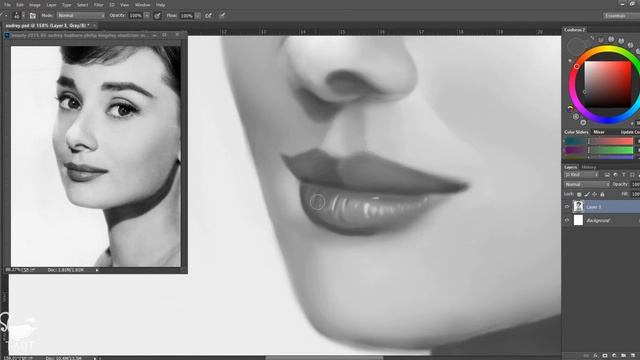Switch to the Color Sliders tab
This screenshot has height=360, width=640.
pyautogui.click(x=576, y=132)
